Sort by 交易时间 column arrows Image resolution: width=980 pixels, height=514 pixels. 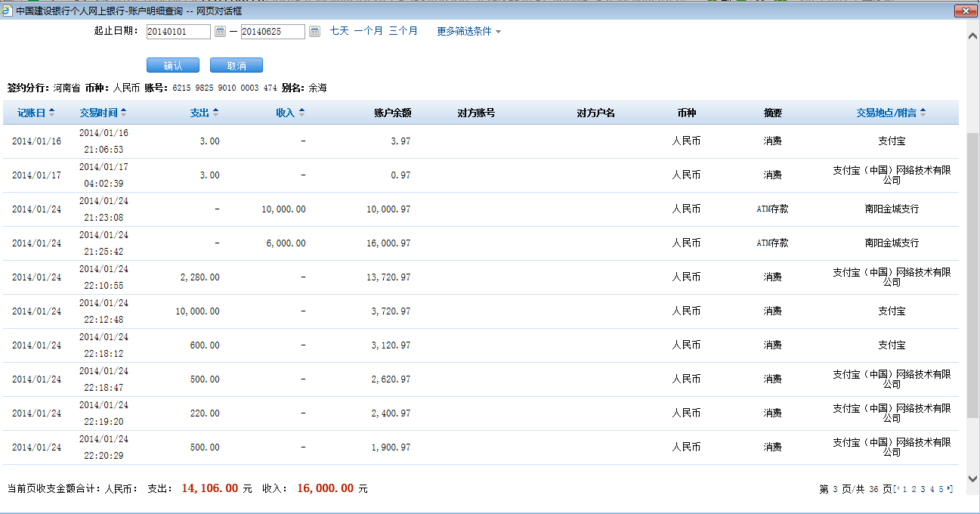(x=123, y=113)
